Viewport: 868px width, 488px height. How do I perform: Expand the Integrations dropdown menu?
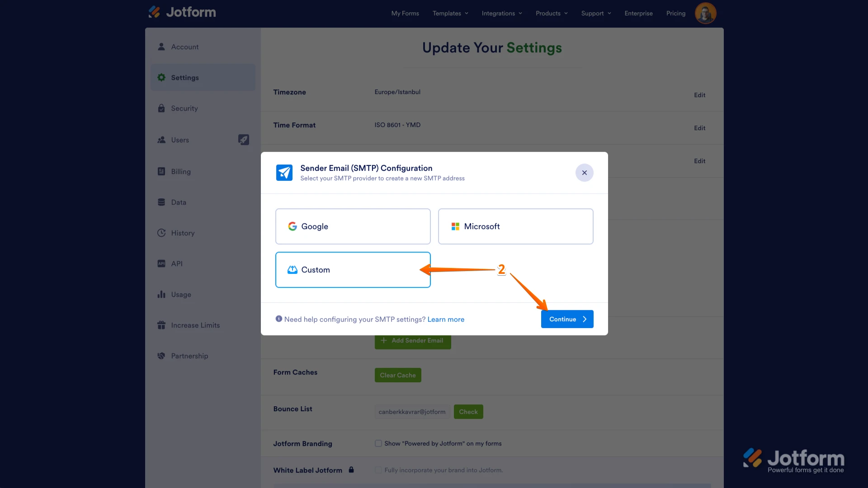[502, 13]
